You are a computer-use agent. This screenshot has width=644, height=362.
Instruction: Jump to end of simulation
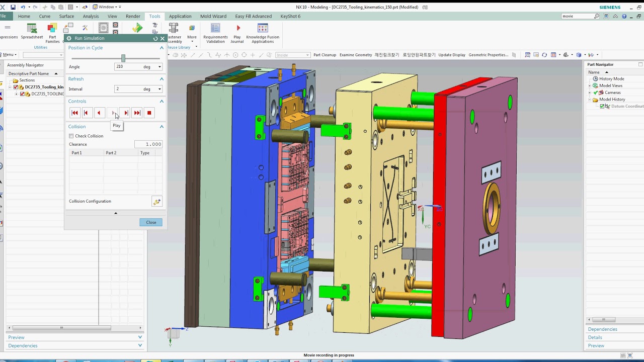click(137, 113)
